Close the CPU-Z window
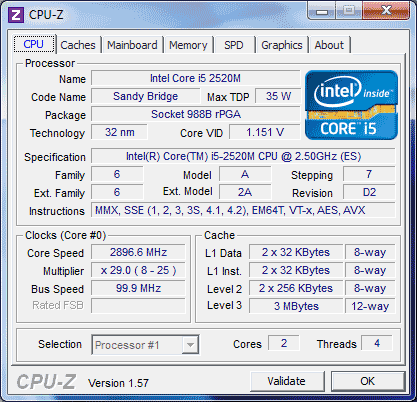417x402 pixels. 386,11
